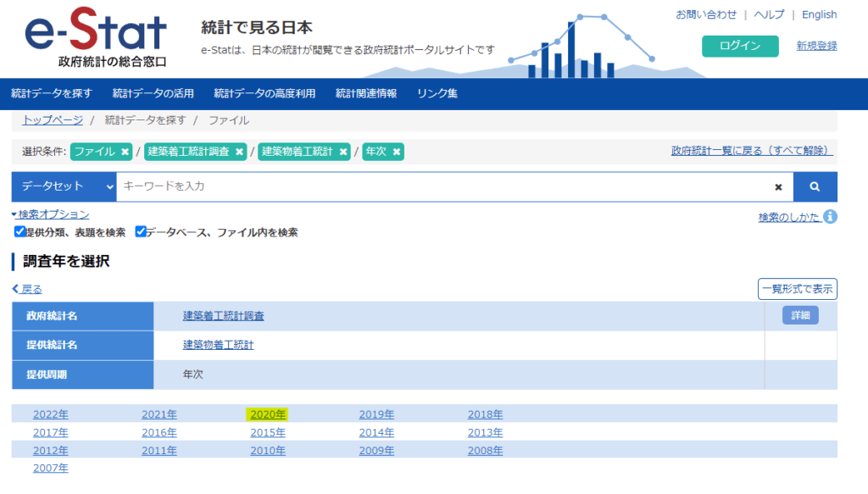Viewport: 868px width, 494px height.
Task: Remove the 建築着工統計調査 filter tag
Action: coord(239,152)
